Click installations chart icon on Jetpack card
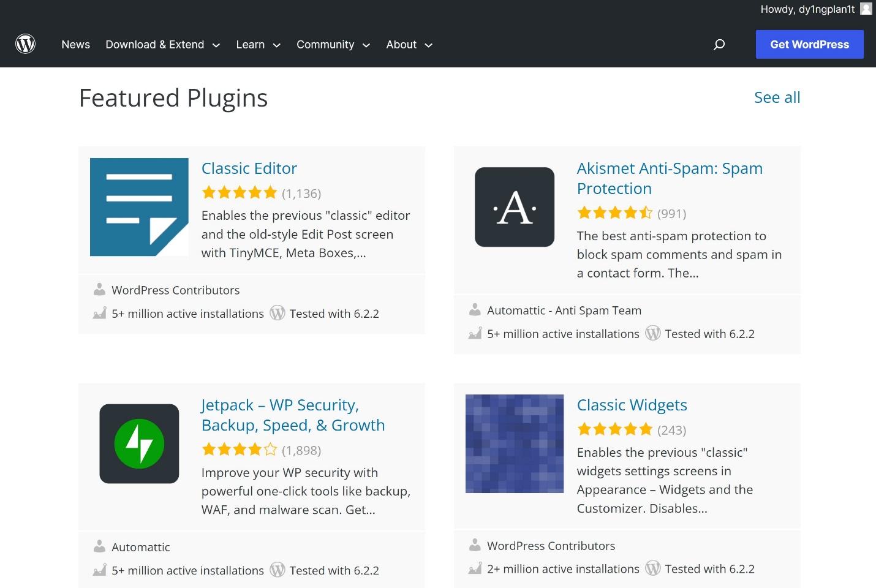 pyautogui.click(x=99, y=570)
